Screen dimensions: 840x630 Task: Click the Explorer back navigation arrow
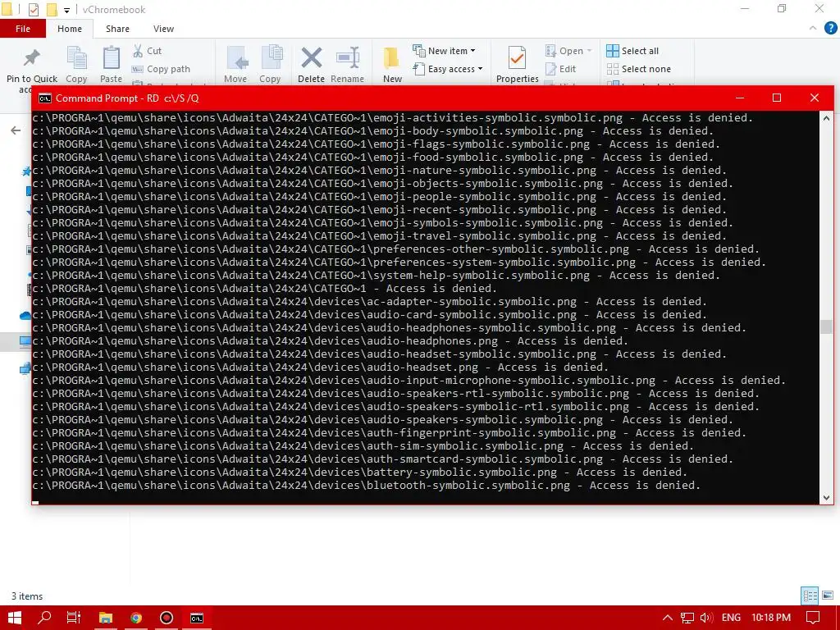point(16,130)
